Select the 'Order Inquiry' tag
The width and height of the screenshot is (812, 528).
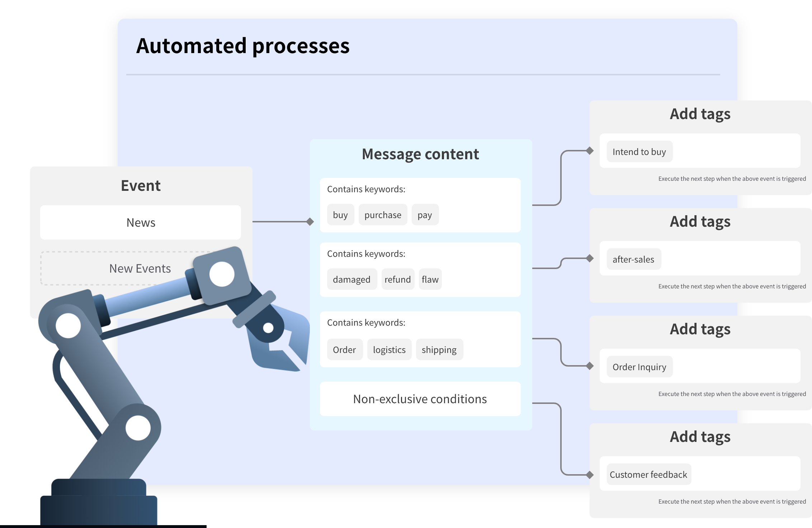[639, 367]
